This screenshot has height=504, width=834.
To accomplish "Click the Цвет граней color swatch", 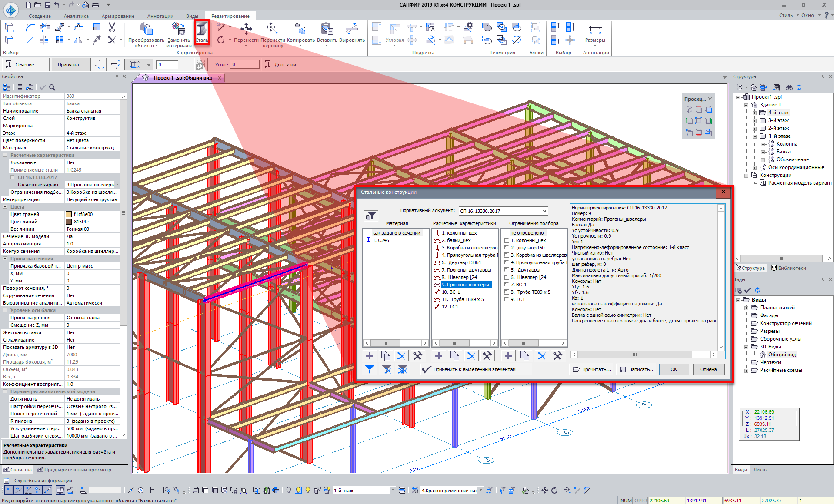I will tap(69, 214).
